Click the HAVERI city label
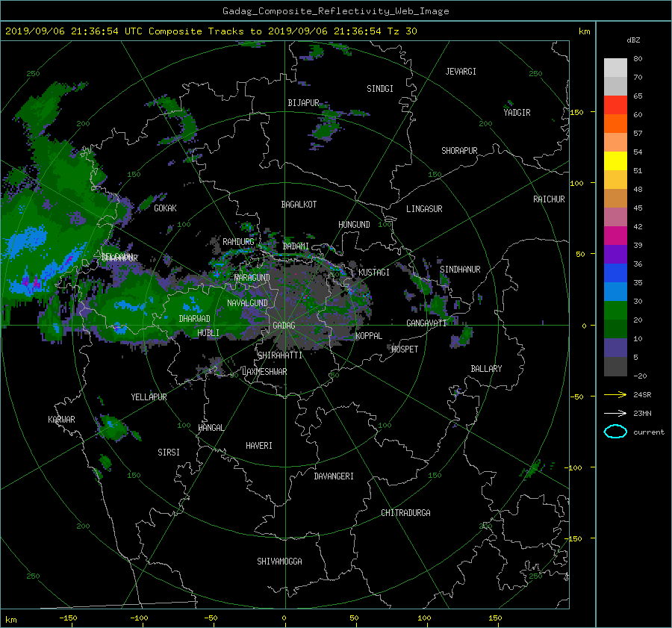The height and width of the screenshot is (628, 672). [259, 446]
